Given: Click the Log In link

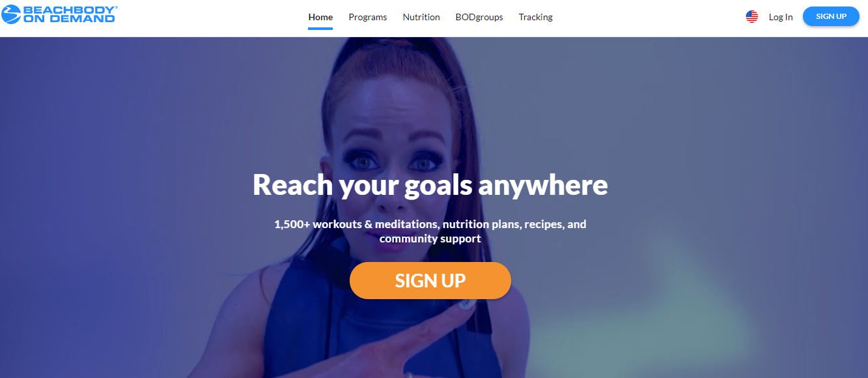Looking at the screenshot, I should pyautogui.click(x=781, y=17).
